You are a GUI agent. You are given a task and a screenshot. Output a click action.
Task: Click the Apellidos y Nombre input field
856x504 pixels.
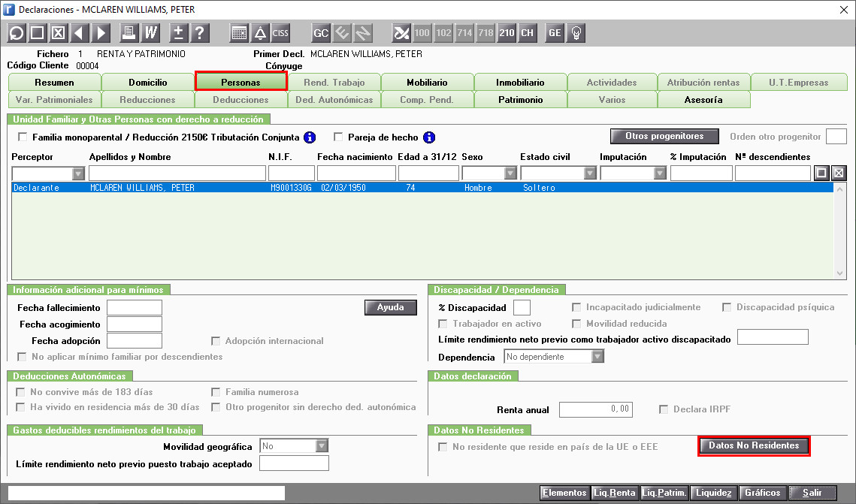pos(177,174)
